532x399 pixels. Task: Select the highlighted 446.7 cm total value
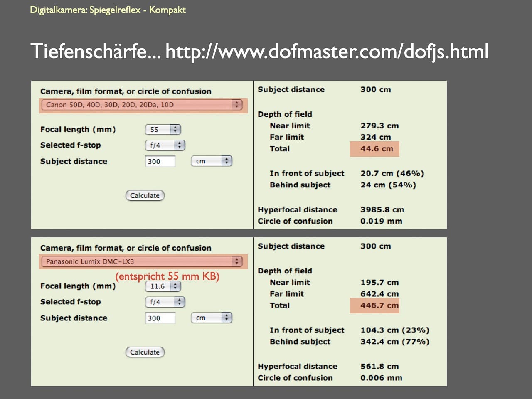379,305
